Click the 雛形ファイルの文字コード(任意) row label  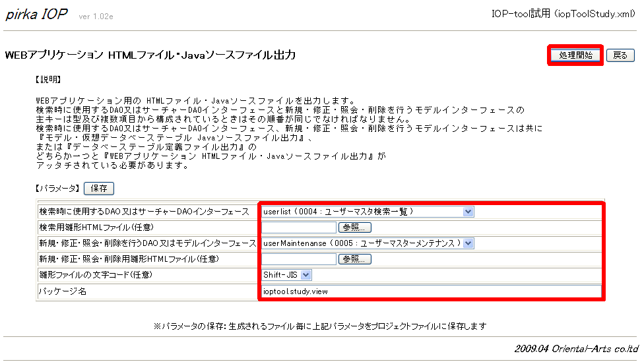pos(91,275)
